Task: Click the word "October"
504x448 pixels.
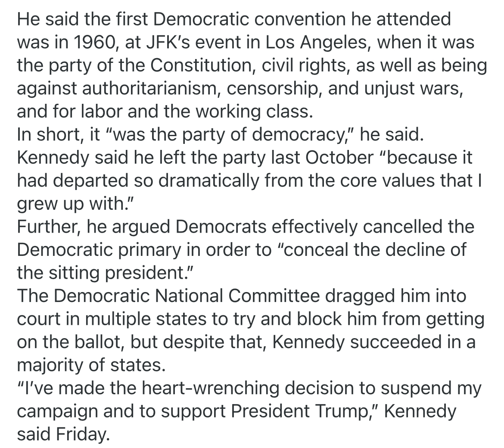Action: coord(340,158)
